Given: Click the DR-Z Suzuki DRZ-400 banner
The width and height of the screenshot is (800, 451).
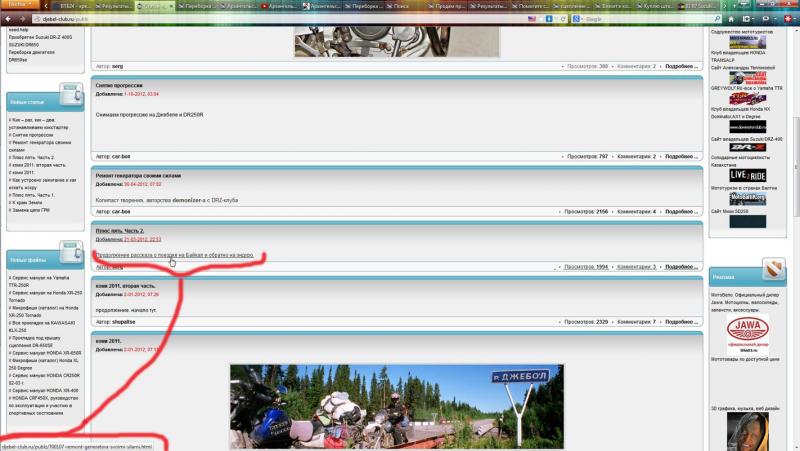Looking at the screenshot, I should [747, 147].
